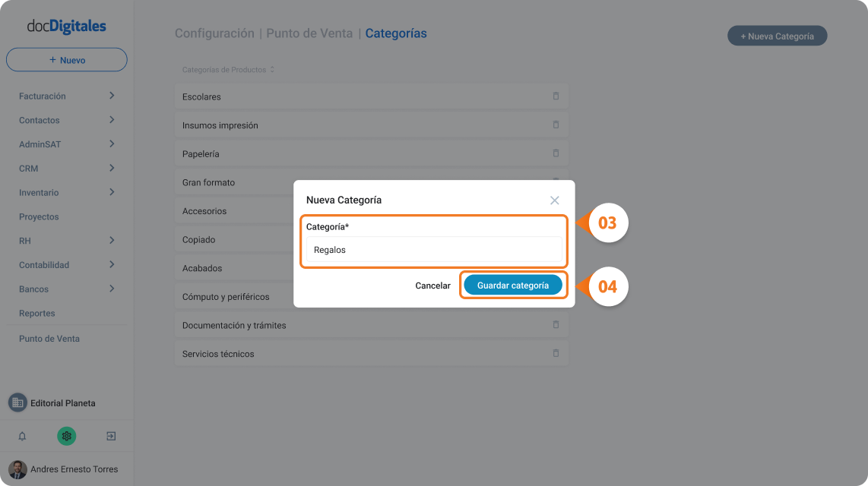The width and height of the screenshot is (868, 486).
Task: Open notifications bell icon
Action: 22,436
